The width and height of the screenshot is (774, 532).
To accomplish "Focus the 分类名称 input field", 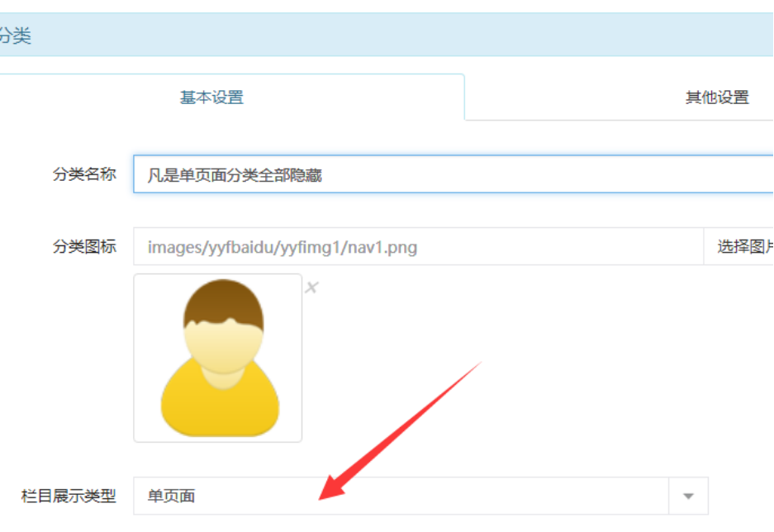I will click(453, 174).
